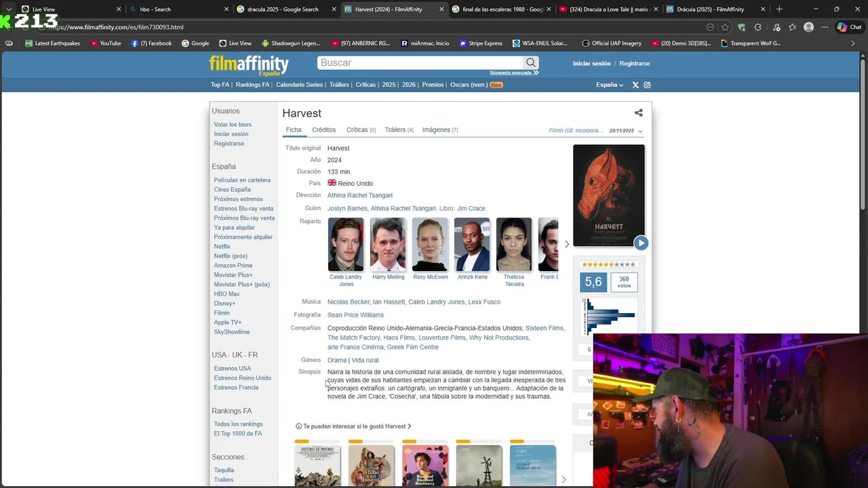
Task: Switch to the Tráilers tab
Action: point(399,129)
